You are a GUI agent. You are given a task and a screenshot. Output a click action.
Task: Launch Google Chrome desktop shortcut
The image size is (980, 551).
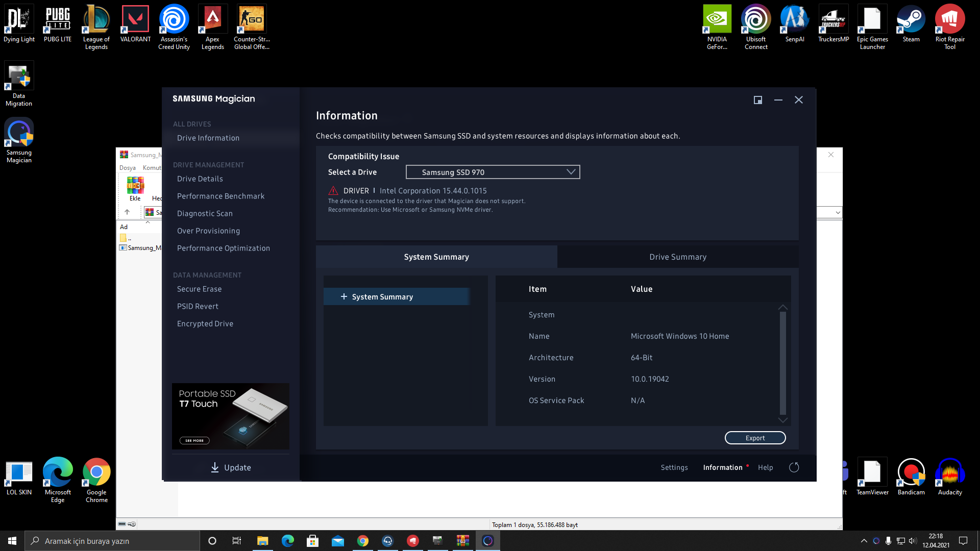(x=96, y=481)
